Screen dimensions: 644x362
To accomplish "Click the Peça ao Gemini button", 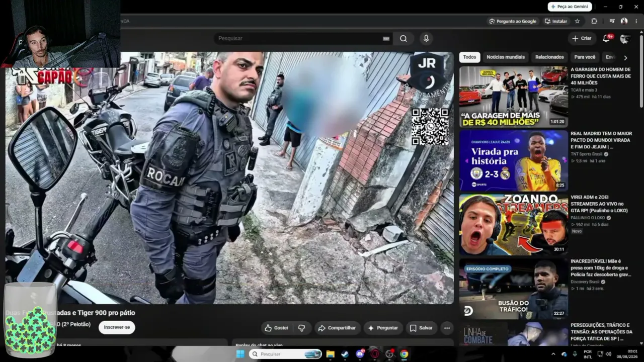I will [570, 7].
